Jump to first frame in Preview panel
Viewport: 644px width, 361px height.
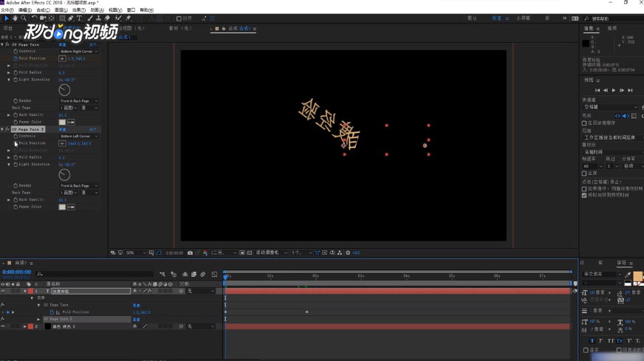597,90
